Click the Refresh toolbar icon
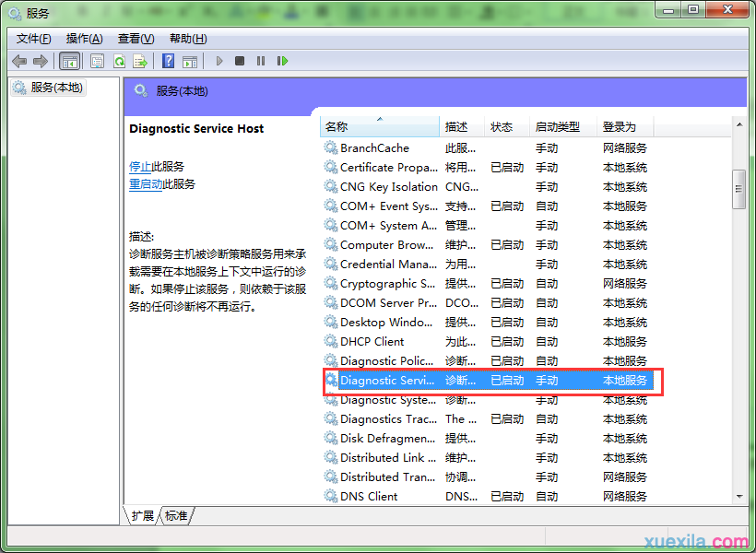756x553 pixels. [119, 61]
